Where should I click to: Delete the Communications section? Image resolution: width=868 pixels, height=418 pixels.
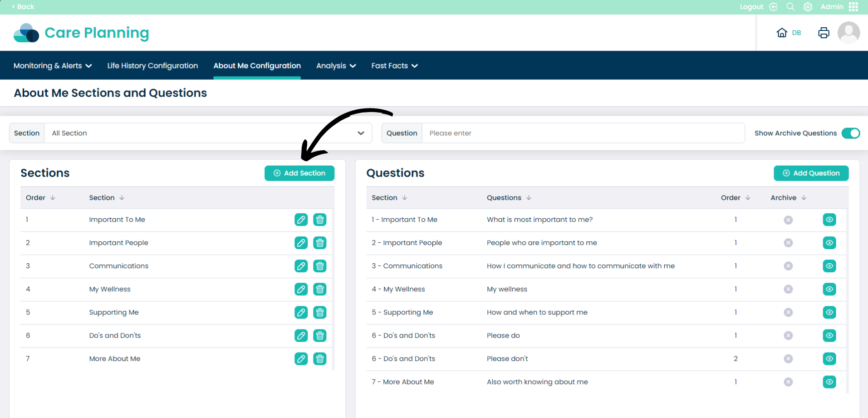[x=320, y=266]
